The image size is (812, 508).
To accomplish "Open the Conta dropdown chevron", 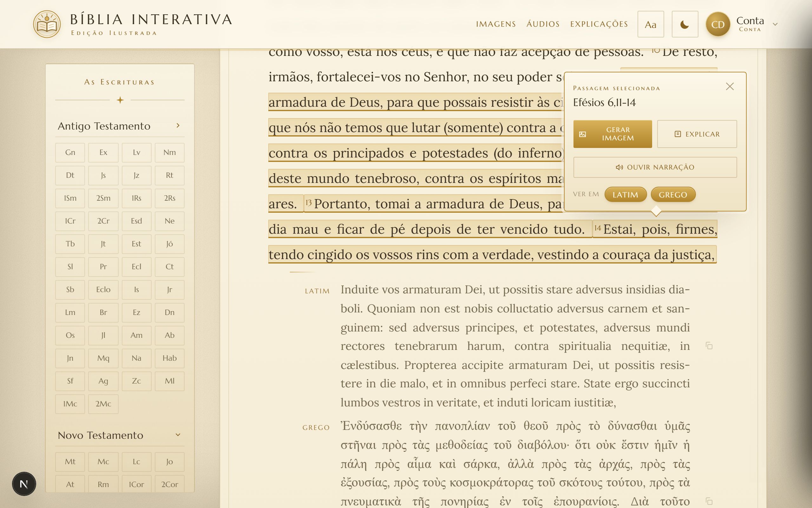I will (775, 24).
